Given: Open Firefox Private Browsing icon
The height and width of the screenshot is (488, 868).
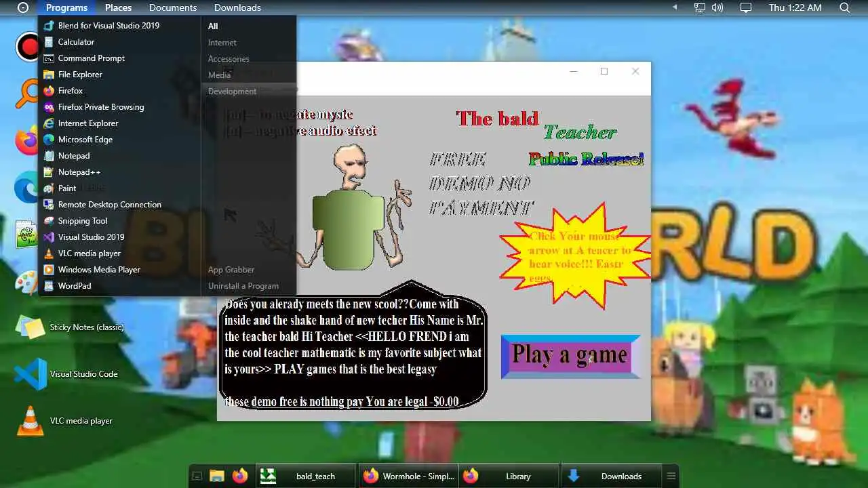Looking at the screenshot, I should tap(48, 107).
